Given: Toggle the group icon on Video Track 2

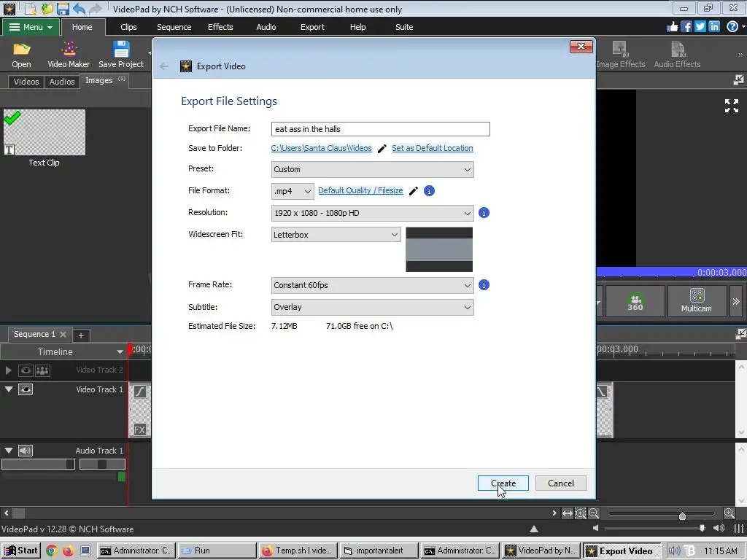Looking at the screenshot, I should click(x=42, y=370).
